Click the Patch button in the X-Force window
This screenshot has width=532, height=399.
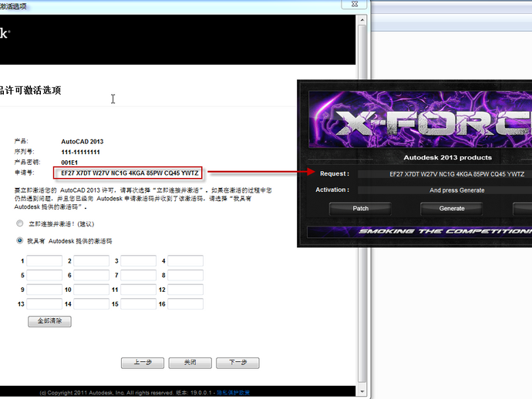(x=360, y=209)
